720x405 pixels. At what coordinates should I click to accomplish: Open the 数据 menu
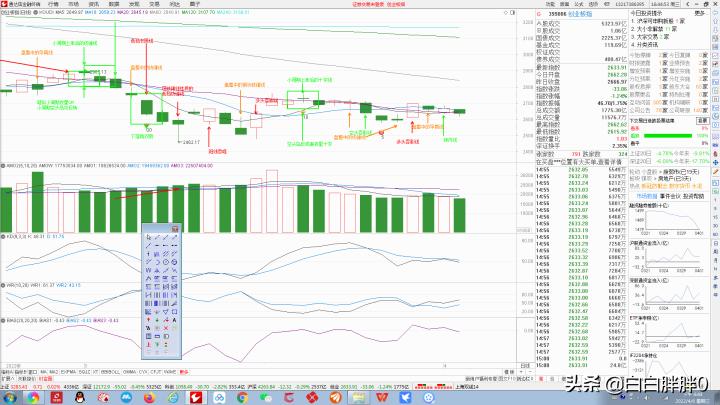coord(114,4)
